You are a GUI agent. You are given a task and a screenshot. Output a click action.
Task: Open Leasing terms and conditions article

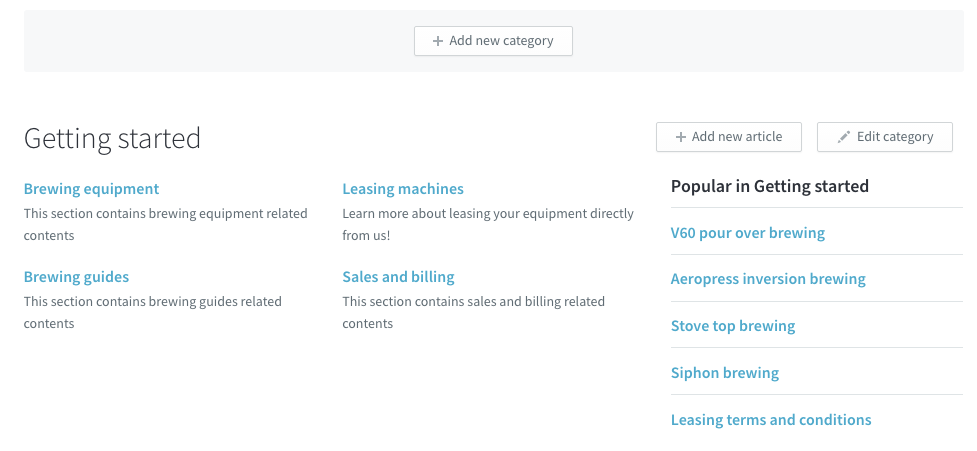[771, 420]
